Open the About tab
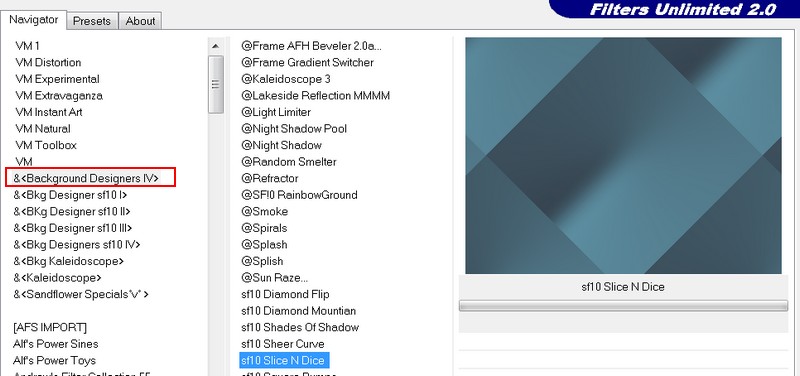The image size is (800, 376). (x=140, y=21)
